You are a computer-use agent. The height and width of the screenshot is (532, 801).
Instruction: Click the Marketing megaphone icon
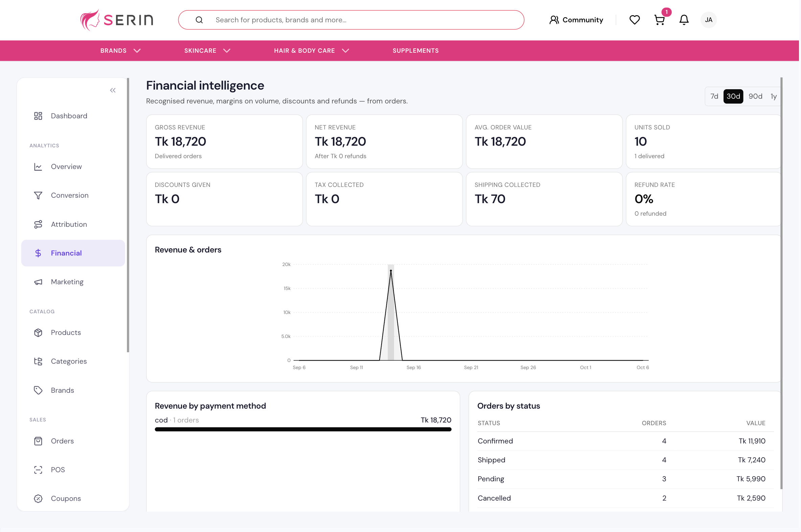click(38, 282)
